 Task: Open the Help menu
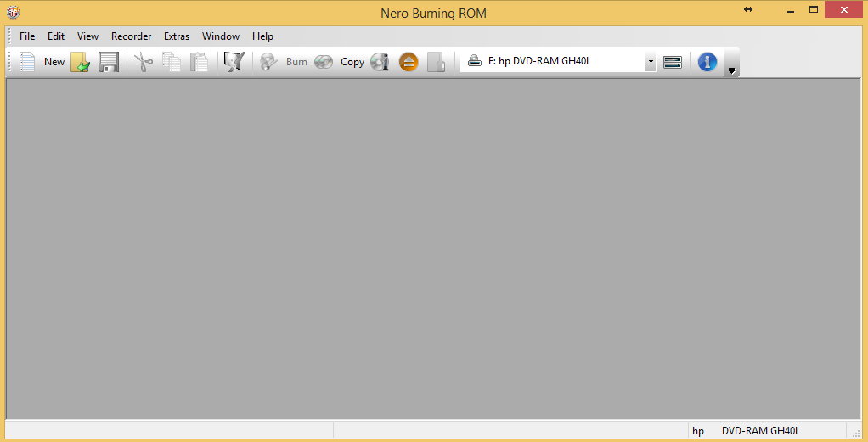(x=263, y=36)
